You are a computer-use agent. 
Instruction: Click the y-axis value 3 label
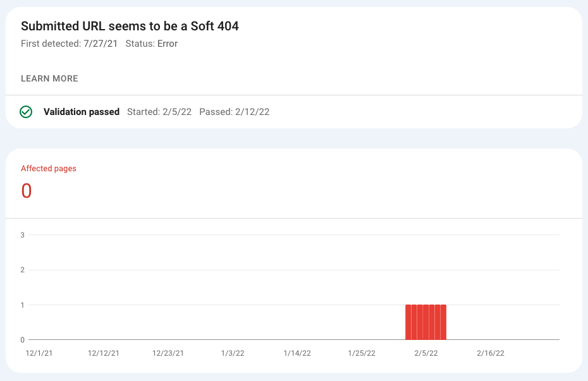pos(23,235)
